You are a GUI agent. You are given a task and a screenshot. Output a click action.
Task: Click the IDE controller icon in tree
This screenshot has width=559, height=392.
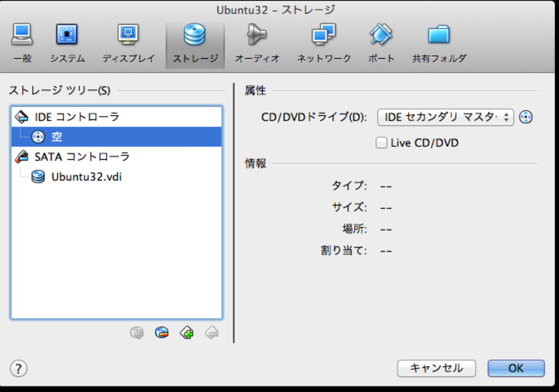click(22, 117)
